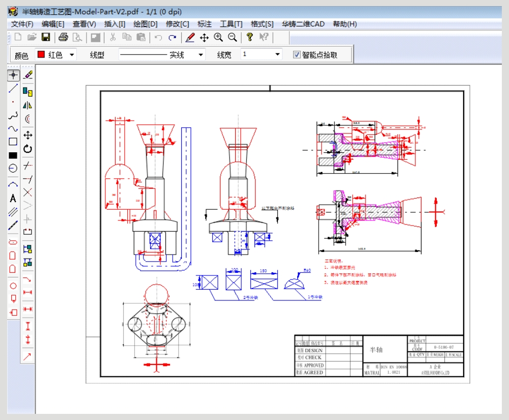Click the 2号冷铁 annotation label
The width and height of the screenshot is (509, 420).
pos(250,297)
